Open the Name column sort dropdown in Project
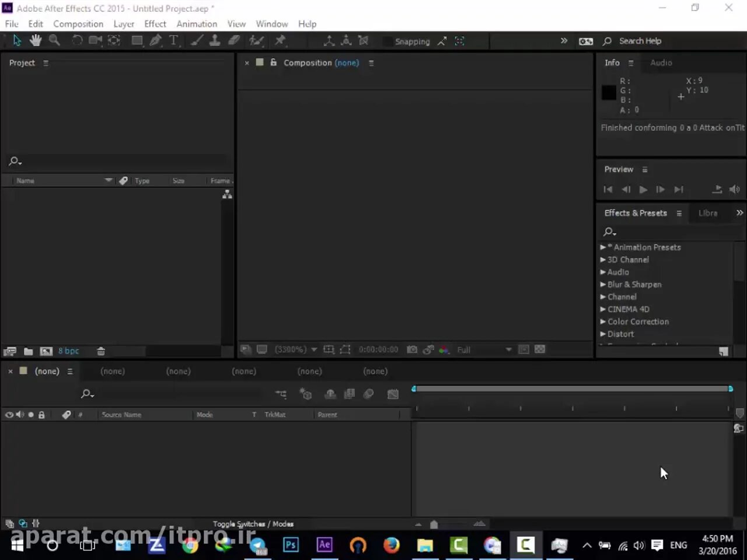 click(x=109, y=180)
